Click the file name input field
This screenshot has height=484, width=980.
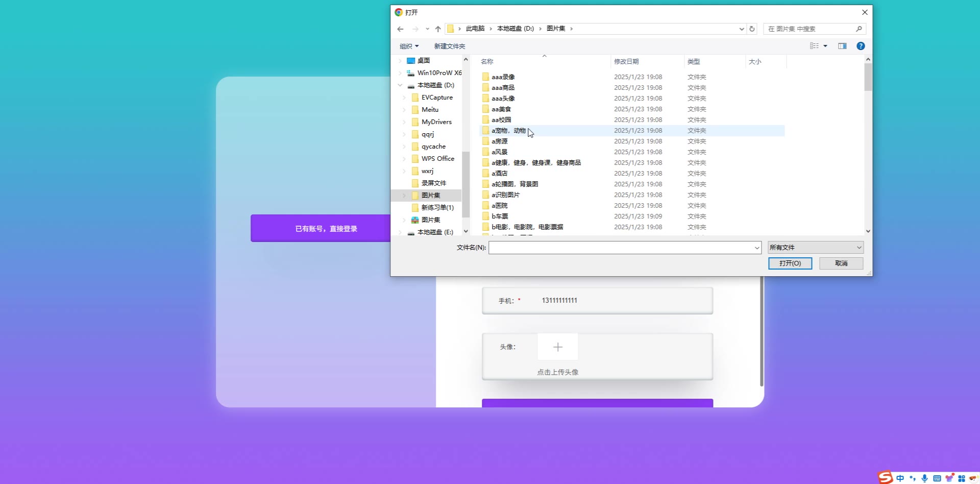click(x=620, y=248)
